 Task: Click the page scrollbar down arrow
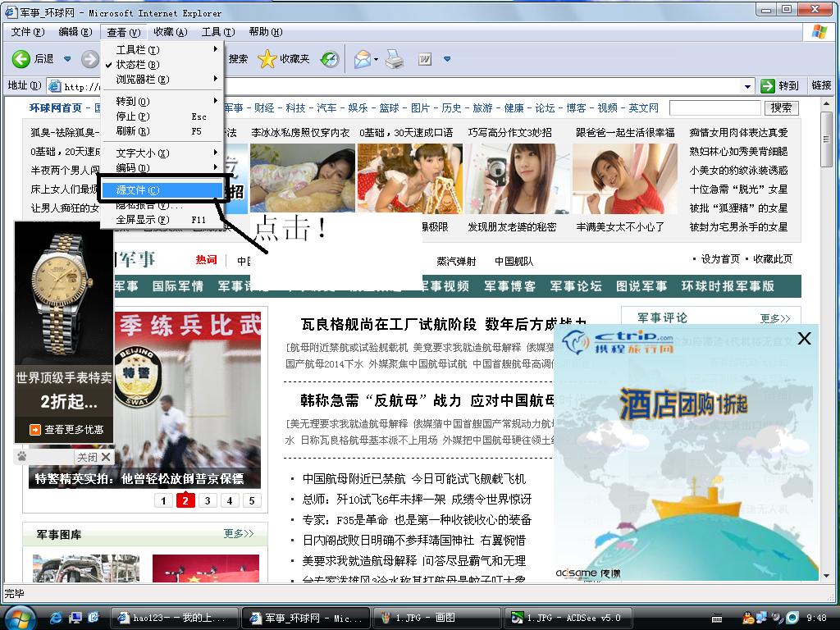pyautogui.click(x=827, y=575)
